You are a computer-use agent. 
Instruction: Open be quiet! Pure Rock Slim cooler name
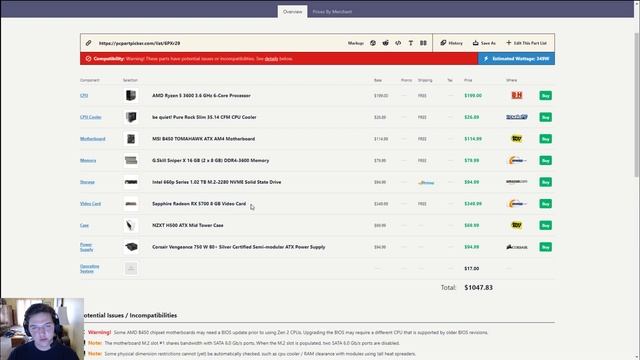click(204, 117)
